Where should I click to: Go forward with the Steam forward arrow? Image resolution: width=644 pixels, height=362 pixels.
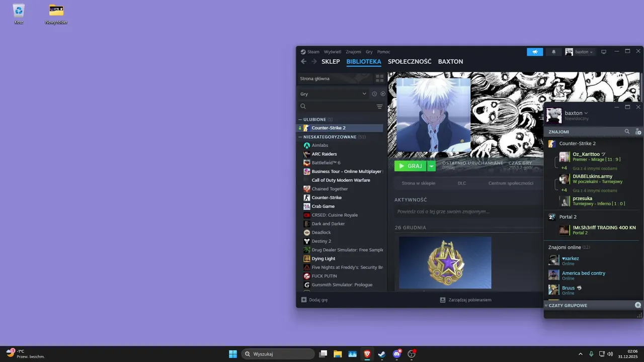pos(314,61)
